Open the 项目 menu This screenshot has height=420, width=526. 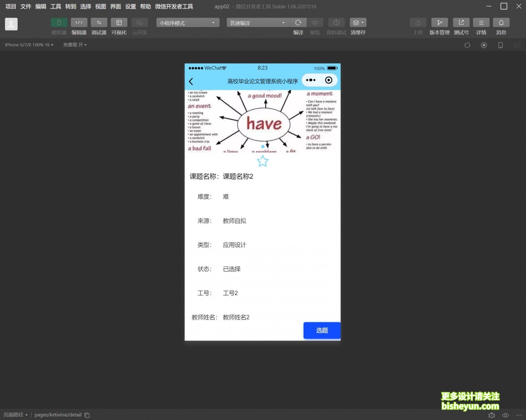pyautogui.click(x=11, y=6)
